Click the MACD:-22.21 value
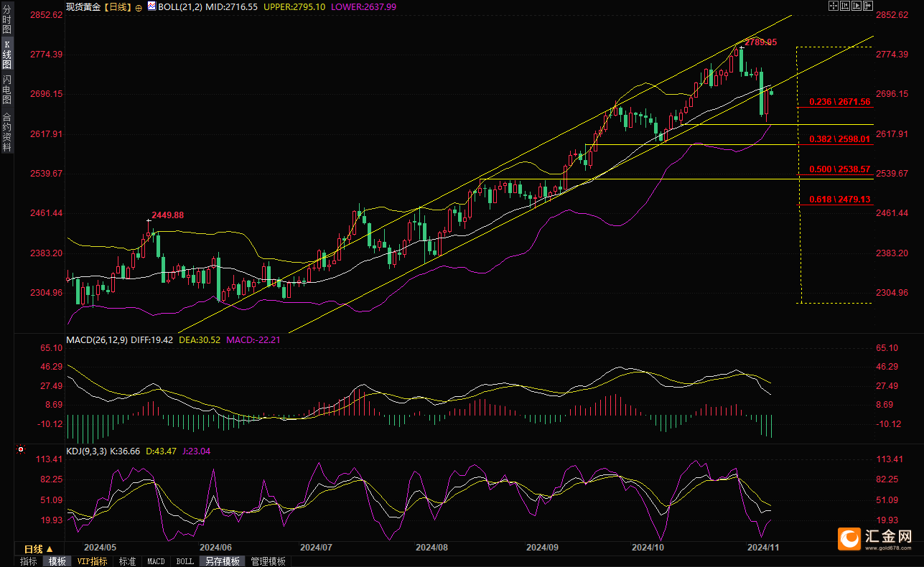924x567 pixels. click(253, 339)
